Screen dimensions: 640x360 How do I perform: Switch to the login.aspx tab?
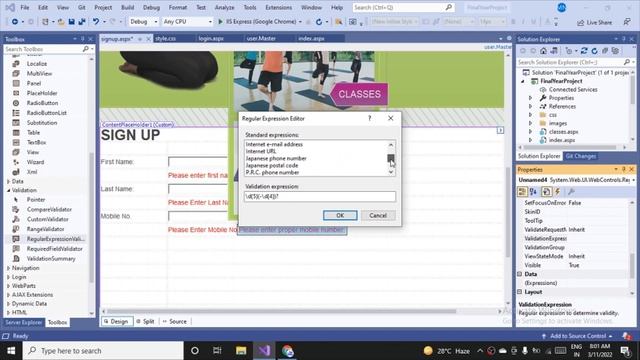(211, 38)
